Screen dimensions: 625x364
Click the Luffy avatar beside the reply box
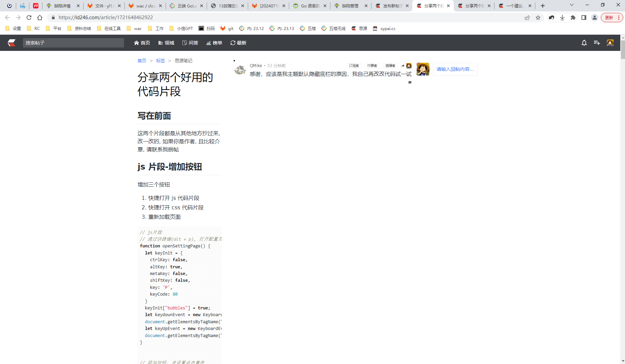point(423,69)
